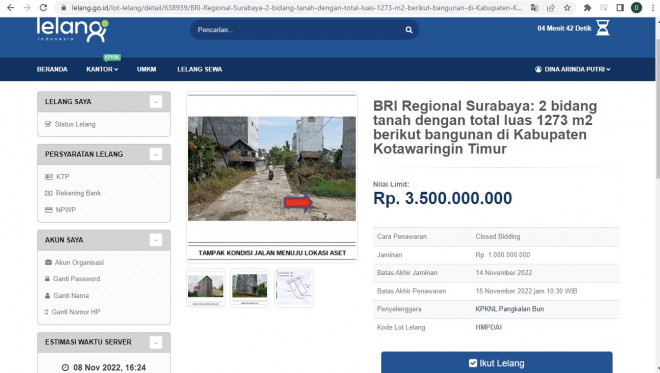Go back using browser back arrow

(11, 8)
